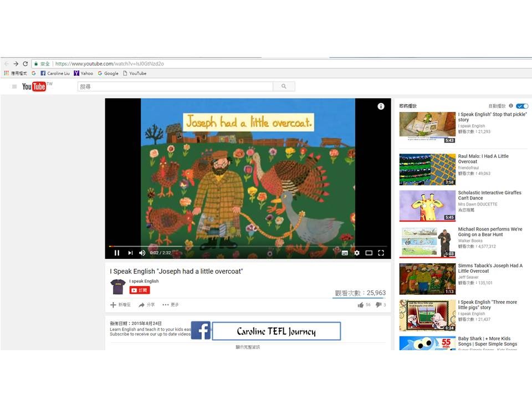Open Jeff Seaver channel name
Image resolution: width=532 pixels, height=399 pixels.
[x=468, y=277]
